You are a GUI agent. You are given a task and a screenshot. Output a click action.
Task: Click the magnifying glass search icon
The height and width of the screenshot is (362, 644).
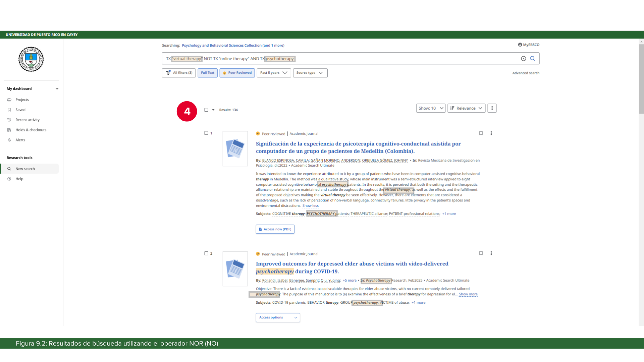[x=533, y=59]
